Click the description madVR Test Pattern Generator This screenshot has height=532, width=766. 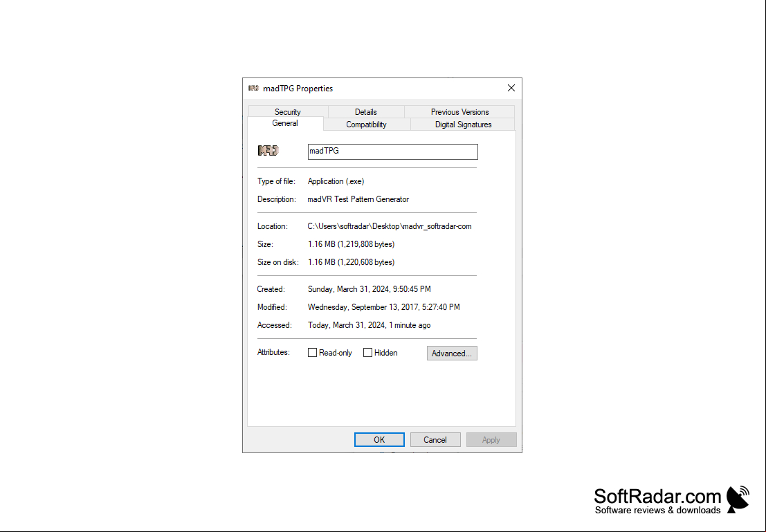pyautogui.click(x=358, y=199)
